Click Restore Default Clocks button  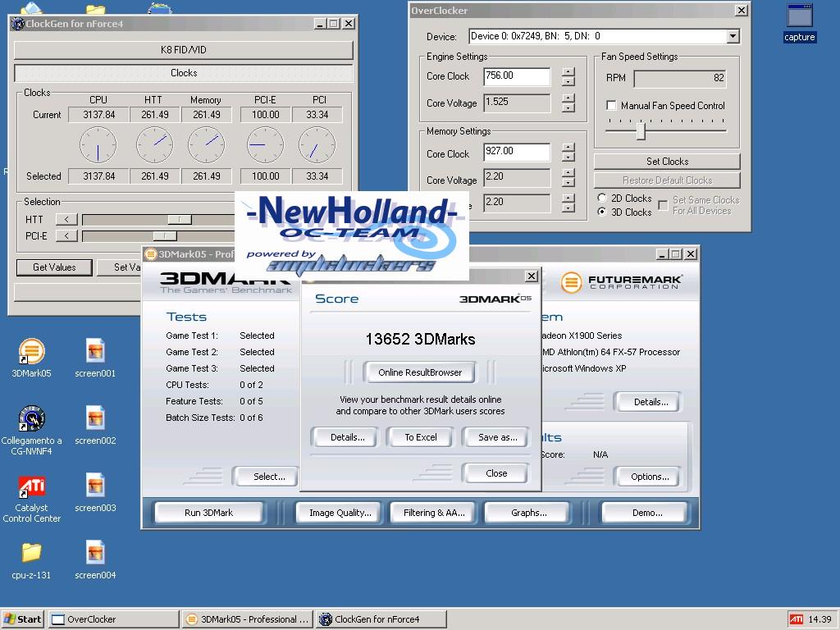tap(667, 180)
